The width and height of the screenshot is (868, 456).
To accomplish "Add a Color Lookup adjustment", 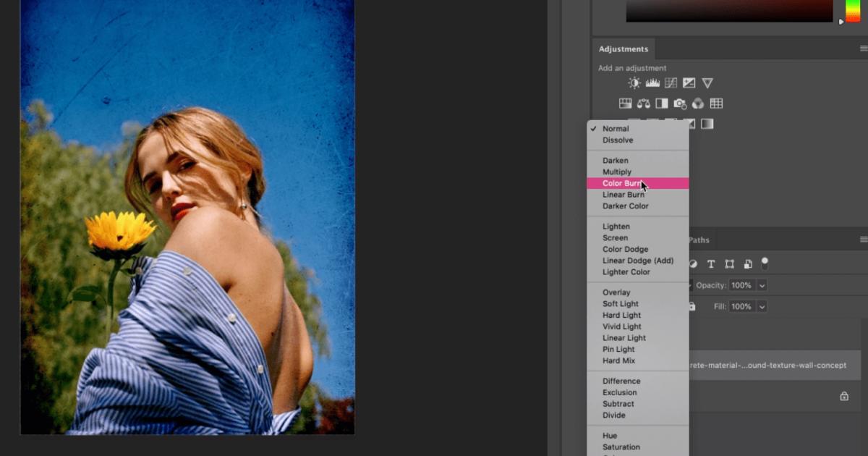I will [716, 103].
